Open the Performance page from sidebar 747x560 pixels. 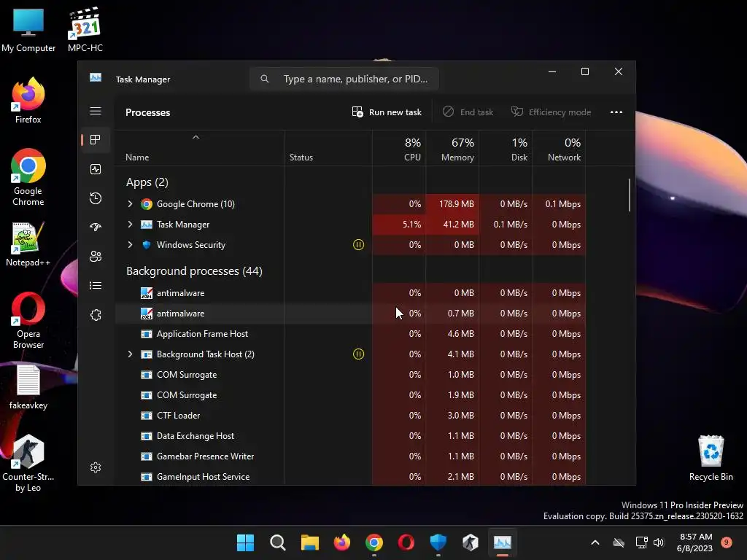click(96, 169)
